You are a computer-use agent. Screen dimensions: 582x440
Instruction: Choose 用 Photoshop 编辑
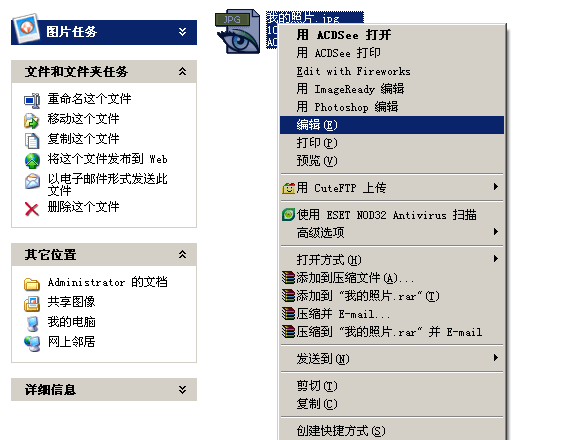coord(392,107)
